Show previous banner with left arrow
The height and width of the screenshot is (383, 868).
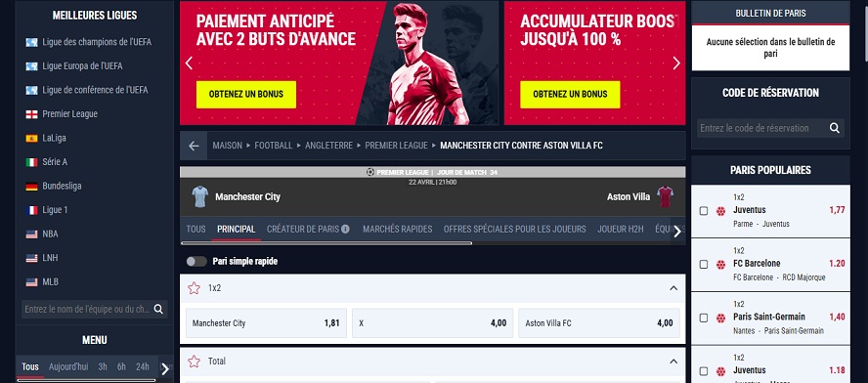(x=189, y=64)
